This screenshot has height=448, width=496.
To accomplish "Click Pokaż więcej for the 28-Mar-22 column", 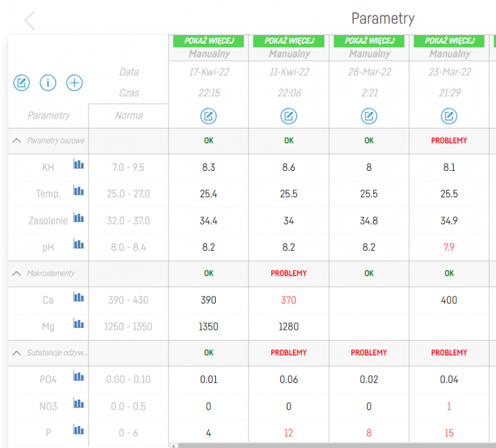I will [369, 41].
